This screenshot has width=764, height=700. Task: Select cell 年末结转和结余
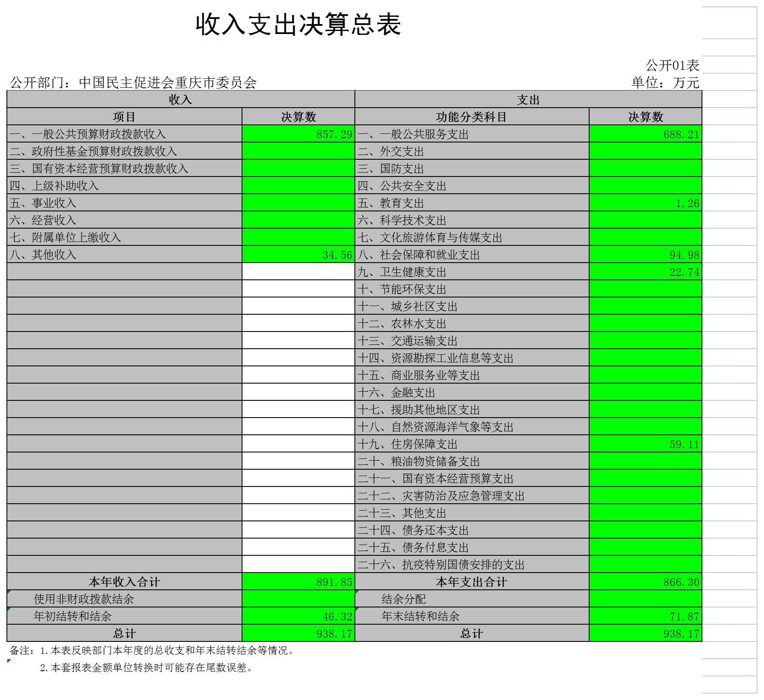[x=472, y=616]
